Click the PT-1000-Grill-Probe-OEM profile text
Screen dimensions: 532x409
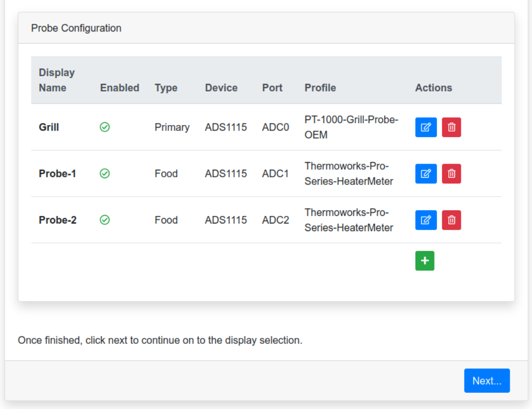coord(351,128)
